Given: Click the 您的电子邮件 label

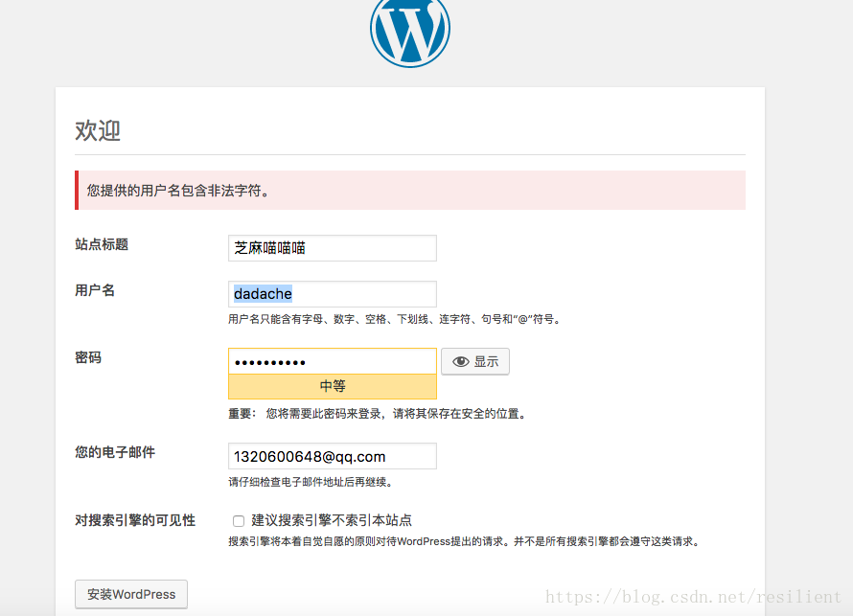Looking at the screenshot, I should [x=115, y=452].
